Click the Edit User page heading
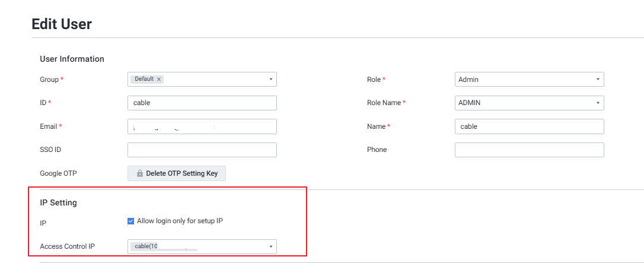Image resolution: width=644 pixels, height=263 pixels. point(62,24)
